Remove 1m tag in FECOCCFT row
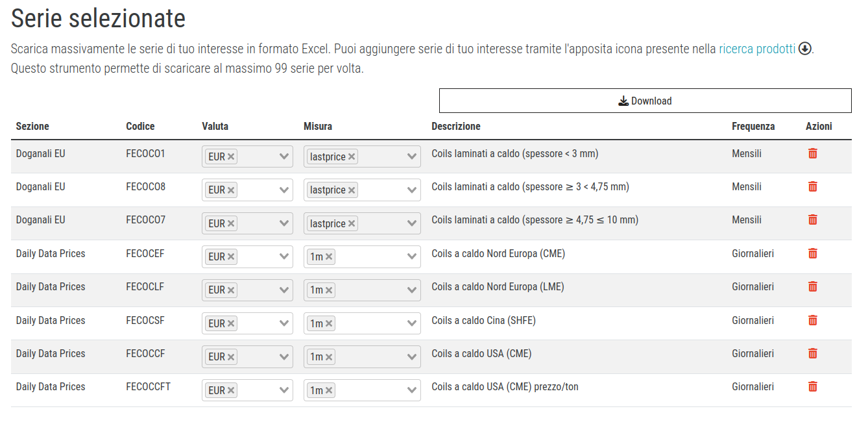Screen dimensions: 868x424 pos(329,390)
